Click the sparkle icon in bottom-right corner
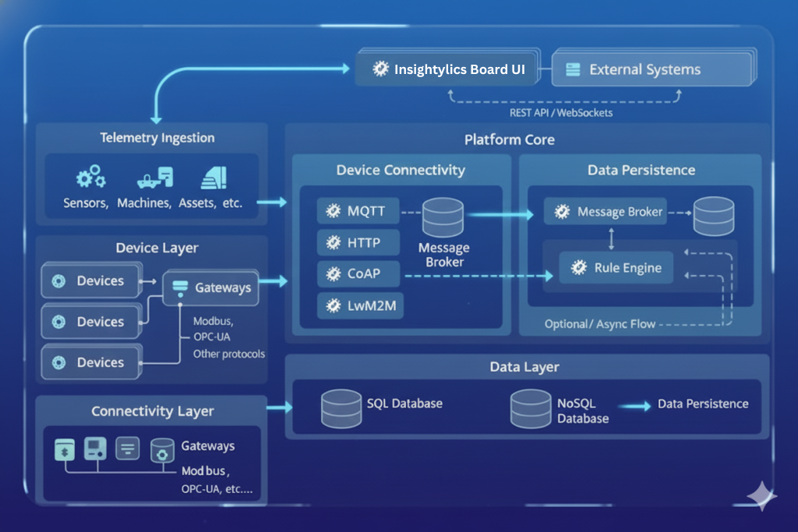798x532 pixels. coord(761,496)
